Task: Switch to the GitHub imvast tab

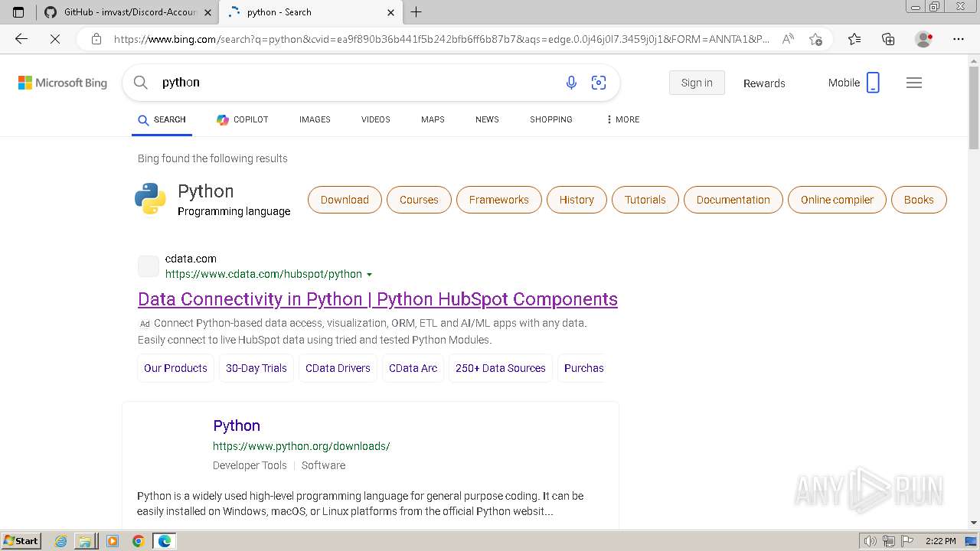Action: point(127,12)
